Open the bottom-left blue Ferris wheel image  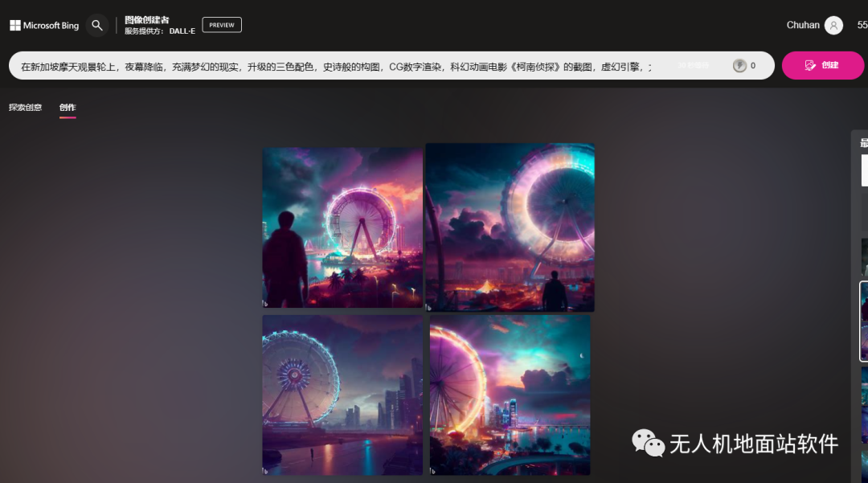(x=342, y=394)
